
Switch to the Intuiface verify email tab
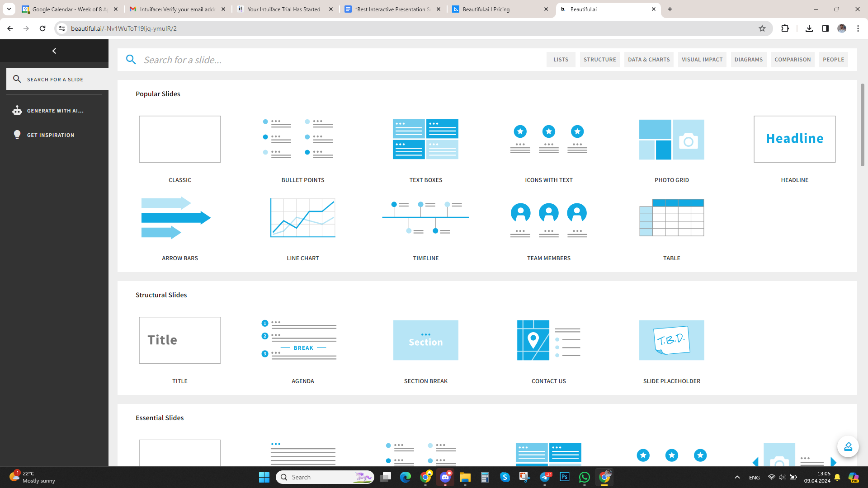[177, 9]
